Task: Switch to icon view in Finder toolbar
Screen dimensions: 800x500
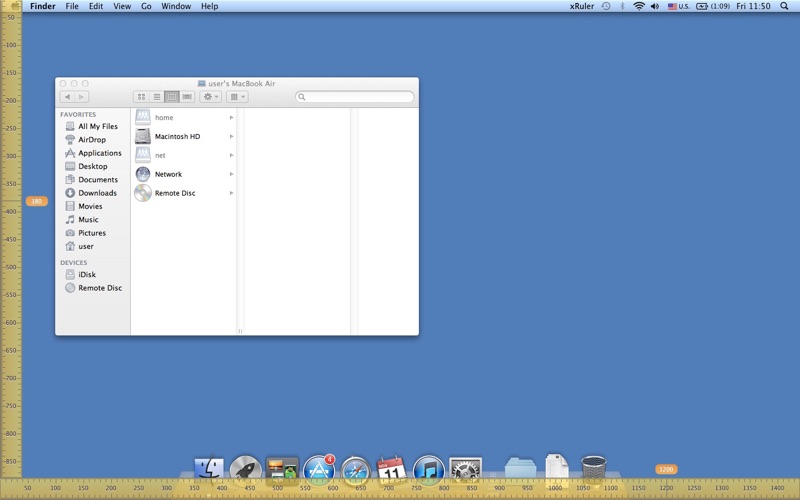Action: point(141,96)
